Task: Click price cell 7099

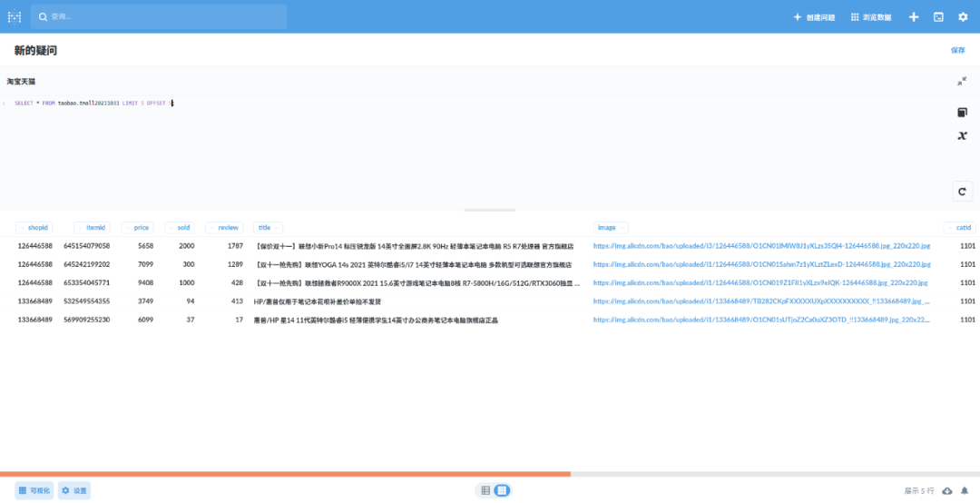Action: (x=145, y=264)
